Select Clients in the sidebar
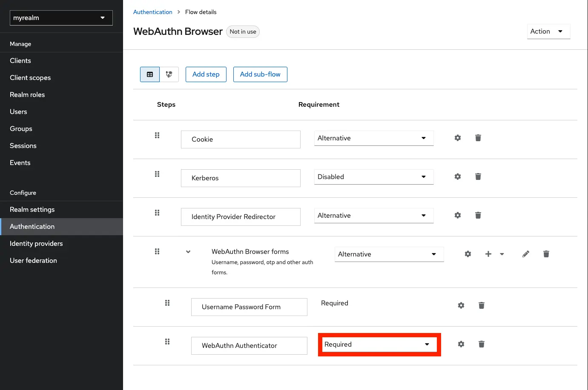The height and width of the screenshot is (390, 588). pyautogui.click(x=20, y=60)
